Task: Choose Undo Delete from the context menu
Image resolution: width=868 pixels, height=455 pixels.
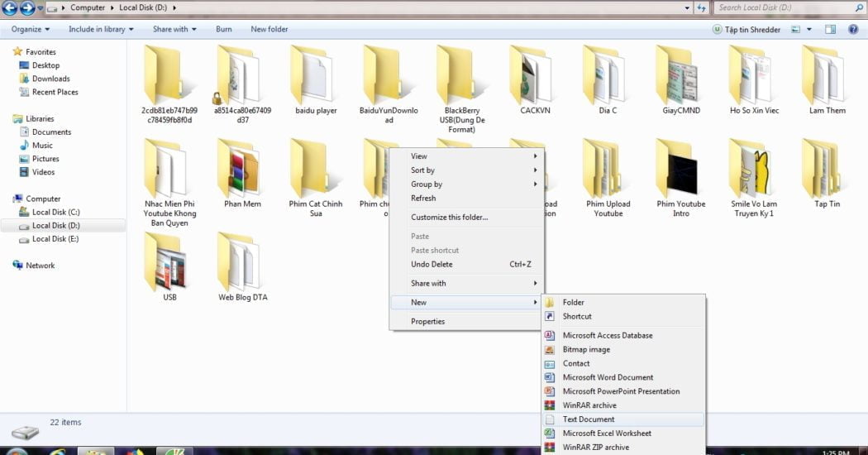Action: click(x=467, y=265)
